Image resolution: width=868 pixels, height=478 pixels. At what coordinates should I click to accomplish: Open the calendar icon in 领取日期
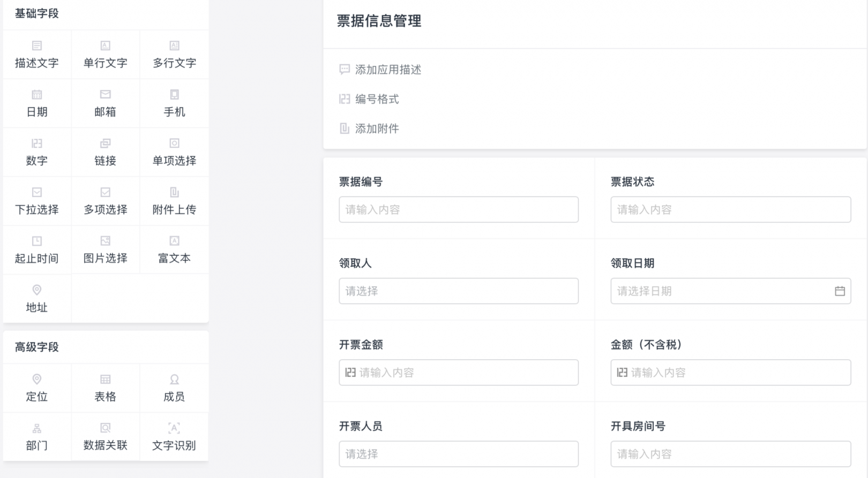[x=840, y=291]
